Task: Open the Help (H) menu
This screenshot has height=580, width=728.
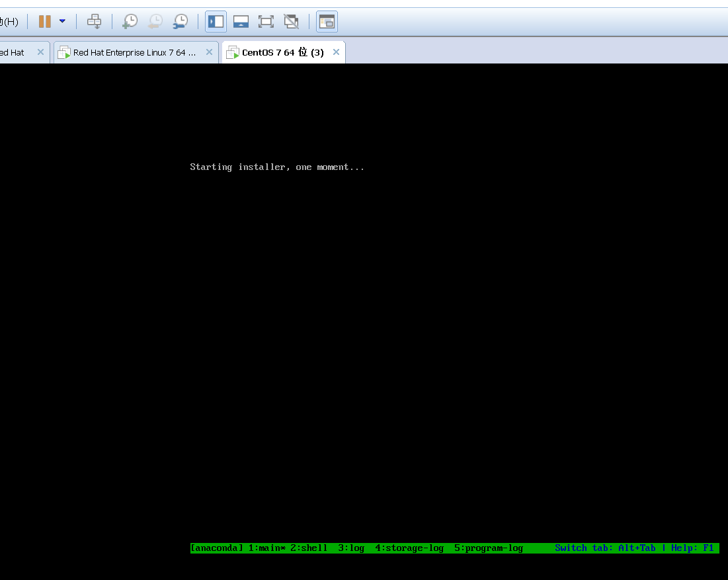Action: coord(9,21)
